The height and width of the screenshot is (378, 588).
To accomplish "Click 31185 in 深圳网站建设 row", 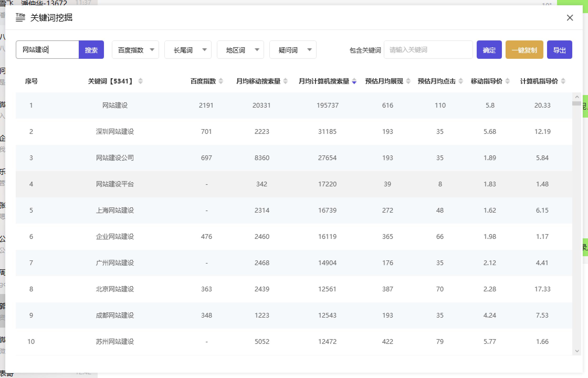I will 327,132.
